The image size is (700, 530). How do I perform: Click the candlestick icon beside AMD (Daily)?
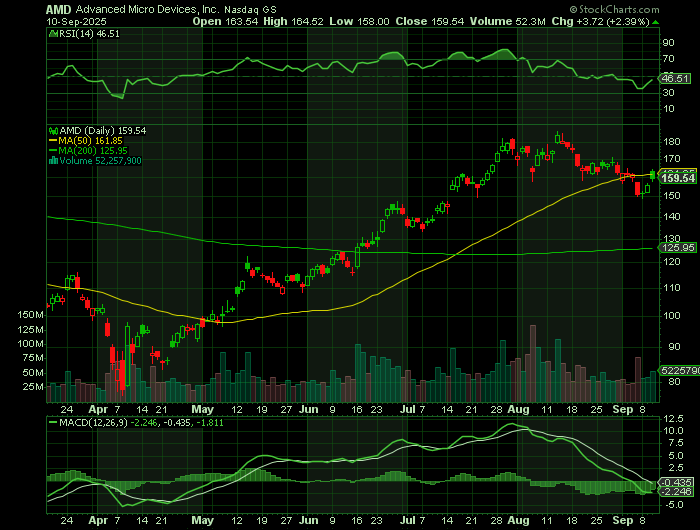click(x=53, y=131)
